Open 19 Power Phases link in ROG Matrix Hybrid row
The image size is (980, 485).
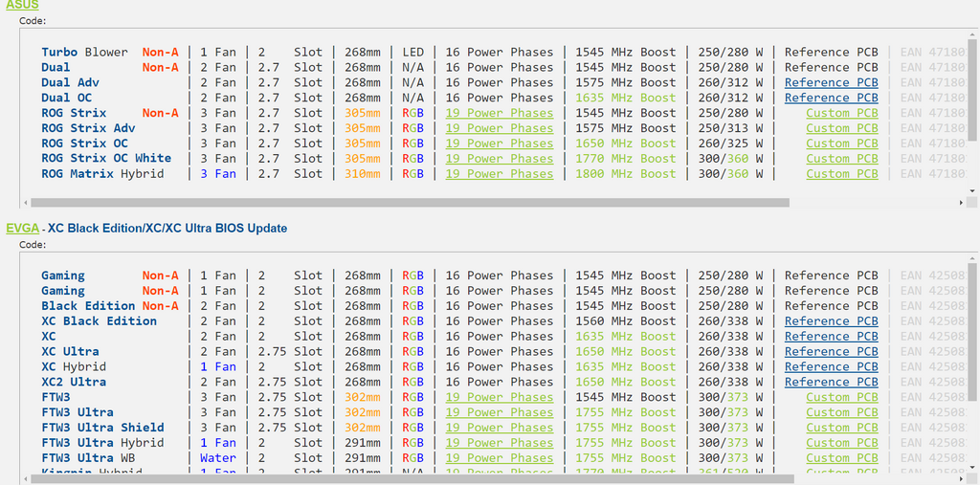500,174
